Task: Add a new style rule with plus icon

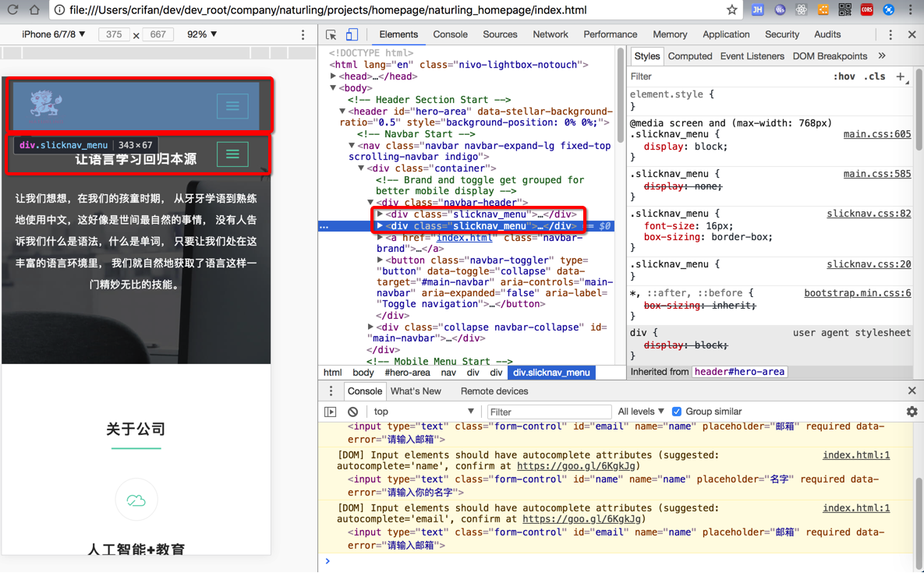Action: click(x=901, y=76)
